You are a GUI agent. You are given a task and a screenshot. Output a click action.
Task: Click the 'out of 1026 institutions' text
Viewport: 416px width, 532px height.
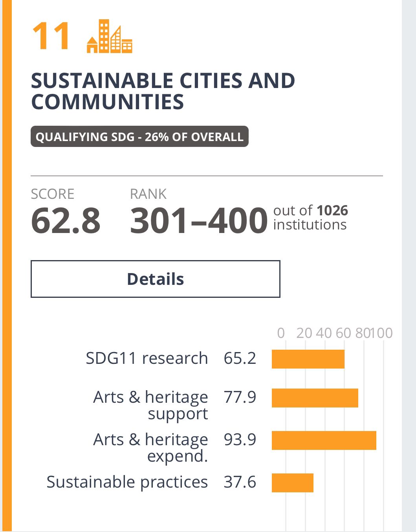click(x=310, y=218)
